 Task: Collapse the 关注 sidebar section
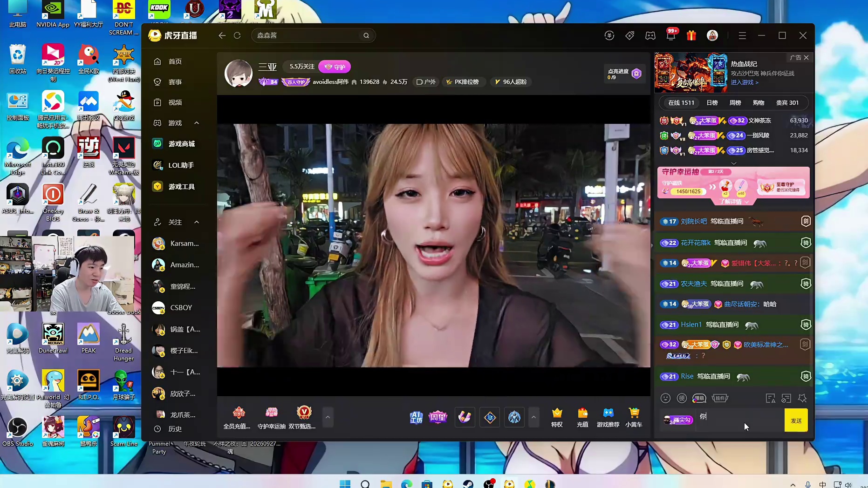(x=197, y=222)
